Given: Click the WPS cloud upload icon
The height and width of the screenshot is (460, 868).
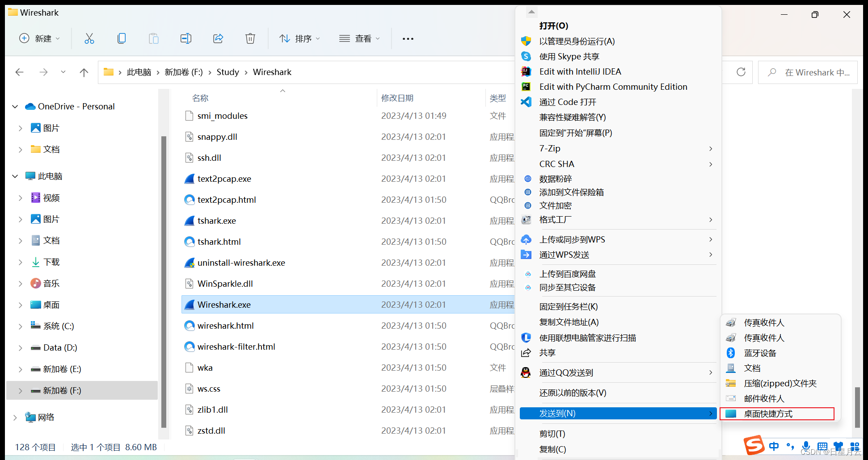Looking at the screenshot, I should click(526, 239).
